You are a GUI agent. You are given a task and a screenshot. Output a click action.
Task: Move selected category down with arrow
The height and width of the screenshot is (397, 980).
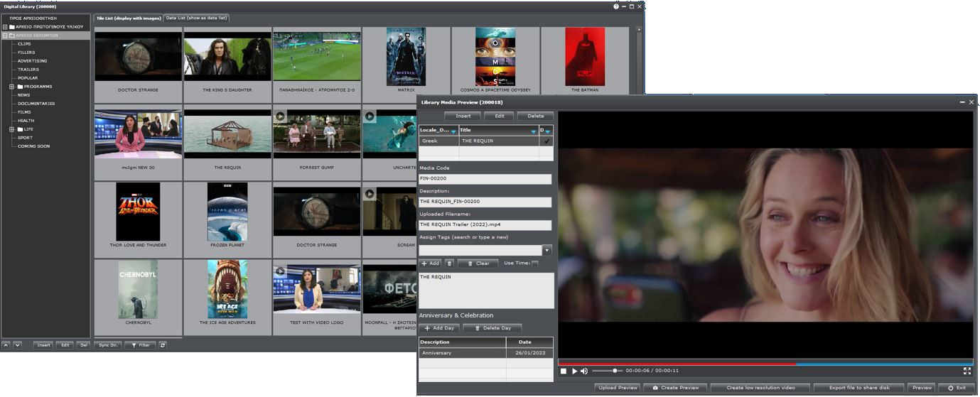pyautogui.click(x=17, y=345)
